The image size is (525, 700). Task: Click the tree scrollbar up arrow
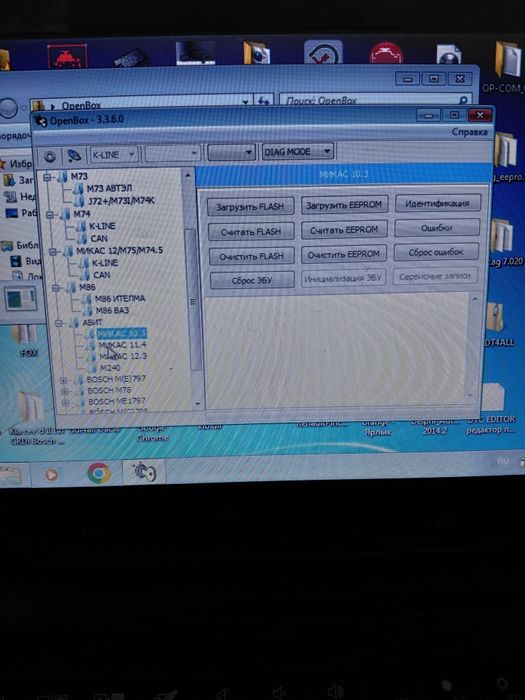click(x=188, y=175)
